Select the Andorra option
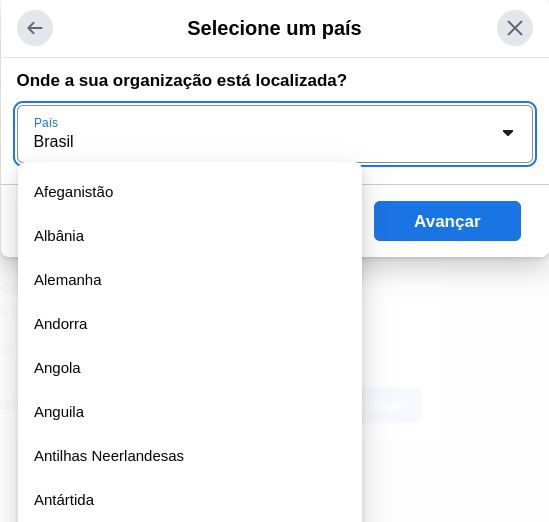549x522 pixels. [190, 324]
